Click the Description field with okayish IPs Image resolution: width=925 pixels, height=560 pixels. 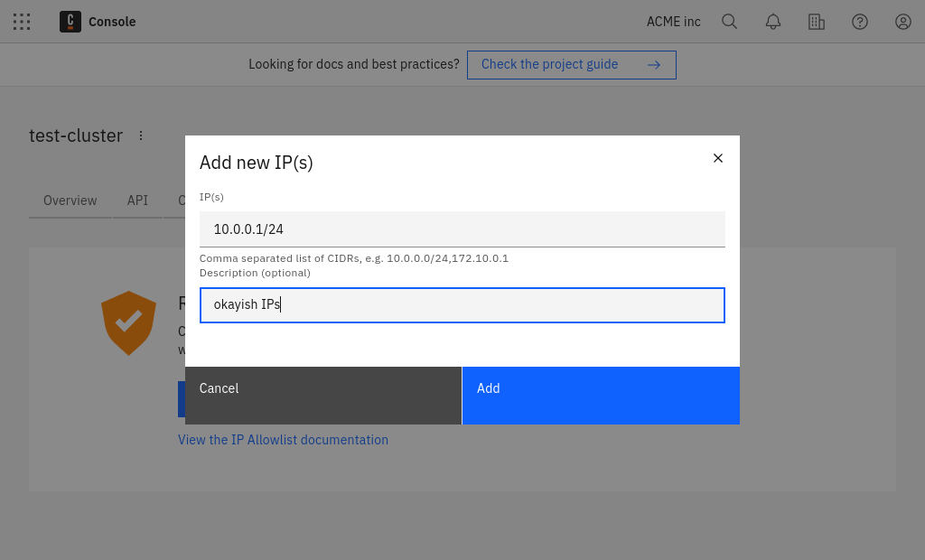click(462, 305)
